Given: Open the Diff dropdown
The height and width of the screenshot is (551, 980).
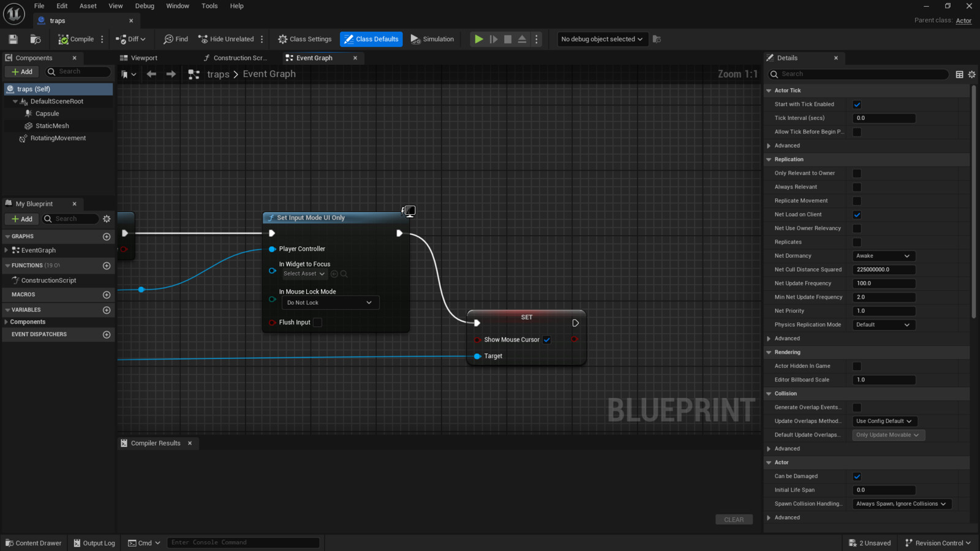Looking at the screenshot, I should pyautogui.click(x=130, y=39).
